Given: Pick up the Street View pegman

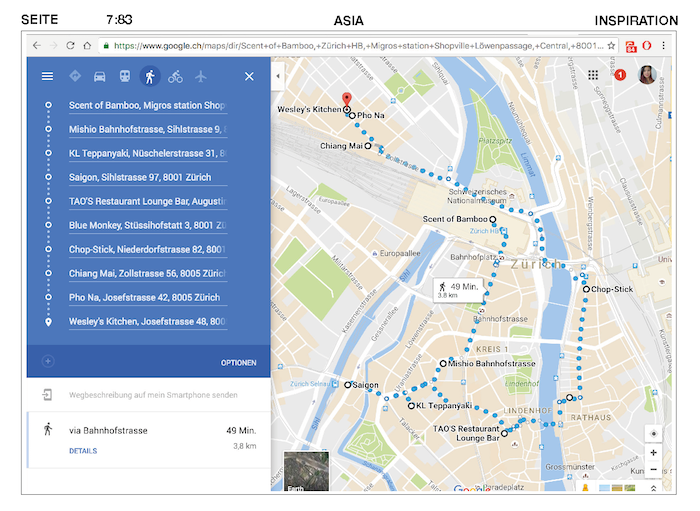Looking at the screenshot, I should 585,487.
